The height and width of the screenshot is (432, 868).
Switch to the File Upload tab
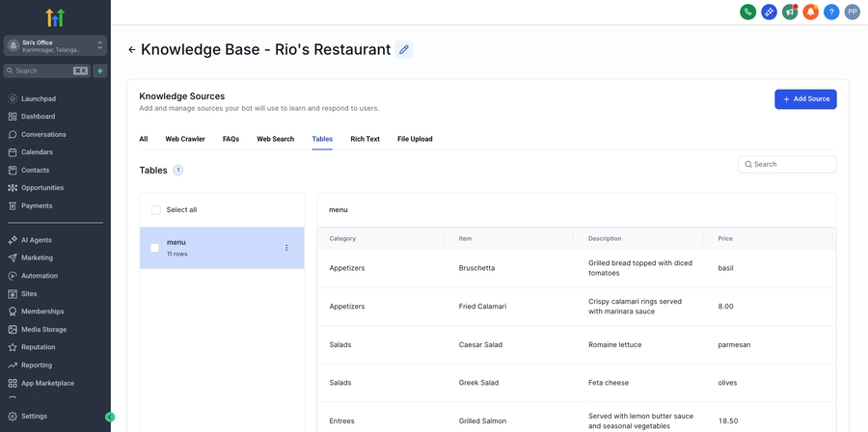(x=415, y=139)
